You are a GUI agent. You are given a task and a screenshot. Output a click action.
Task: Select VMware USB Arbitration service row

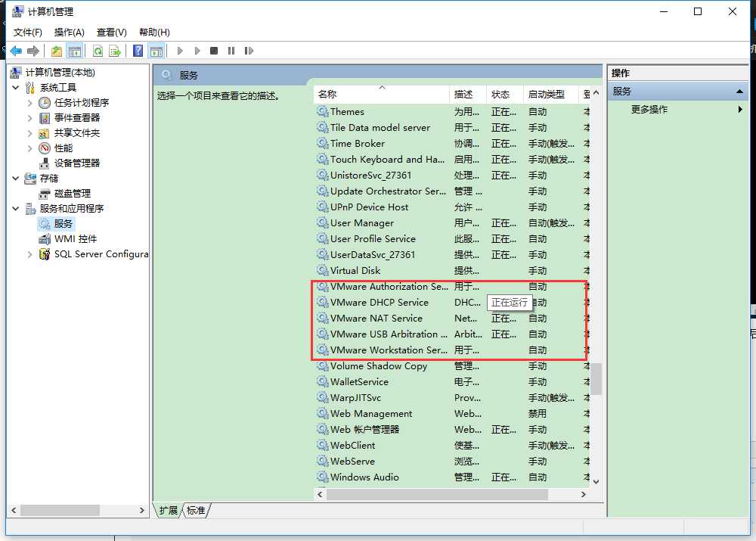(x=452, y=334)
